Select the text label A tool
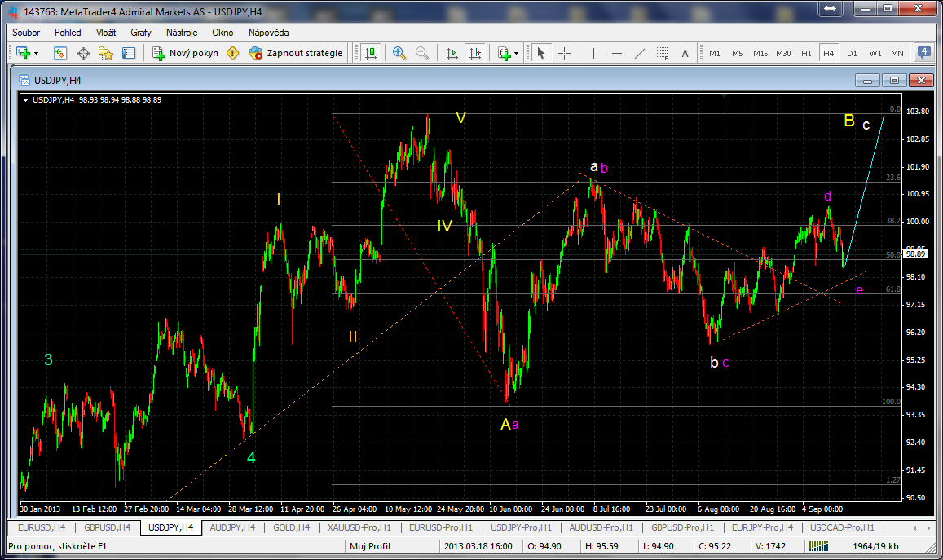The image size is (943, 560). tap(685, 53)
